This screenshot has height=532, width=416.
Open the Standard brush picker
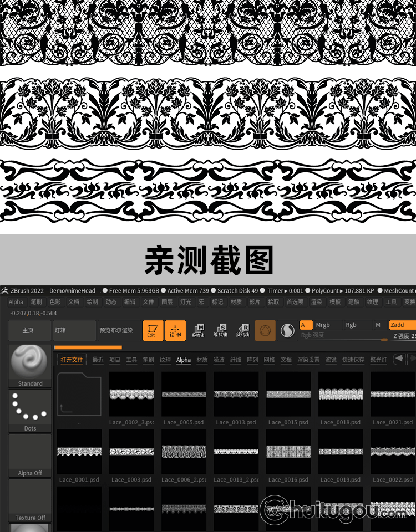30,366
